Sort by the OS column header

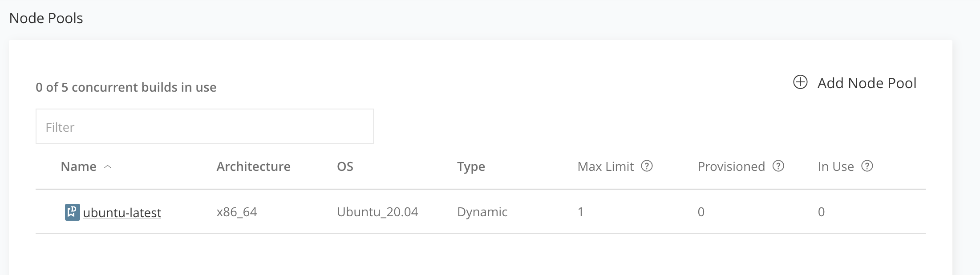point(345,166)
